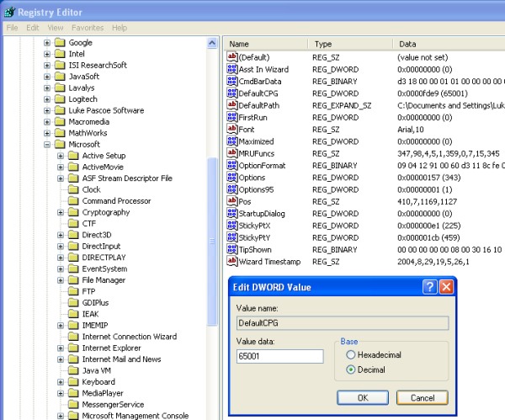Expand the Intel registry key

47,54
